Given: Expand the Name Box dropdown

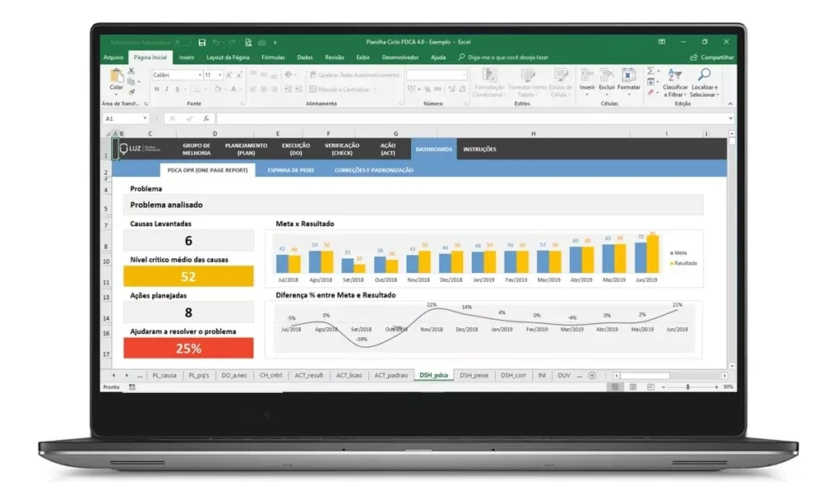Looking at the screenshot, I should pyautogui.click(x=145, y=118).
